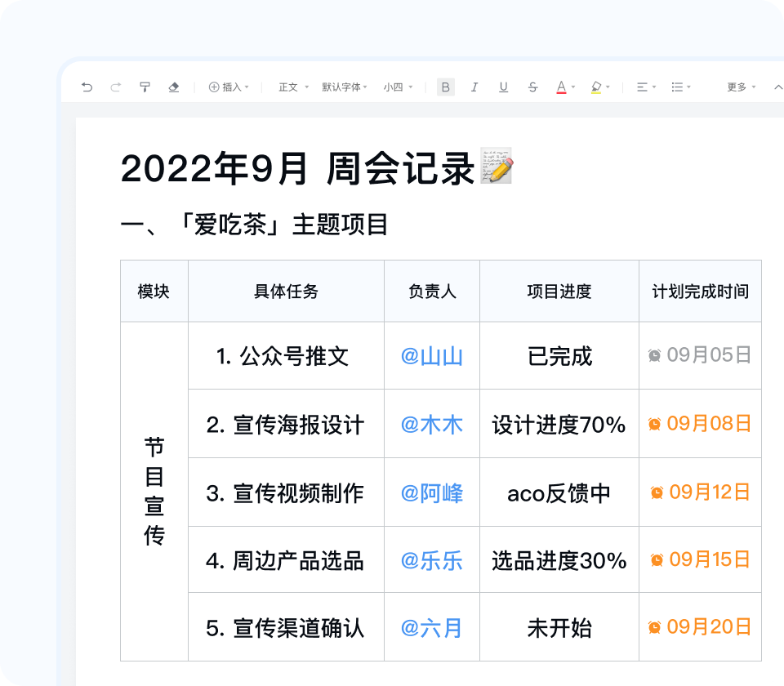Select the 项目进度 header cell

pyautogui.click(x=559, y=291)
